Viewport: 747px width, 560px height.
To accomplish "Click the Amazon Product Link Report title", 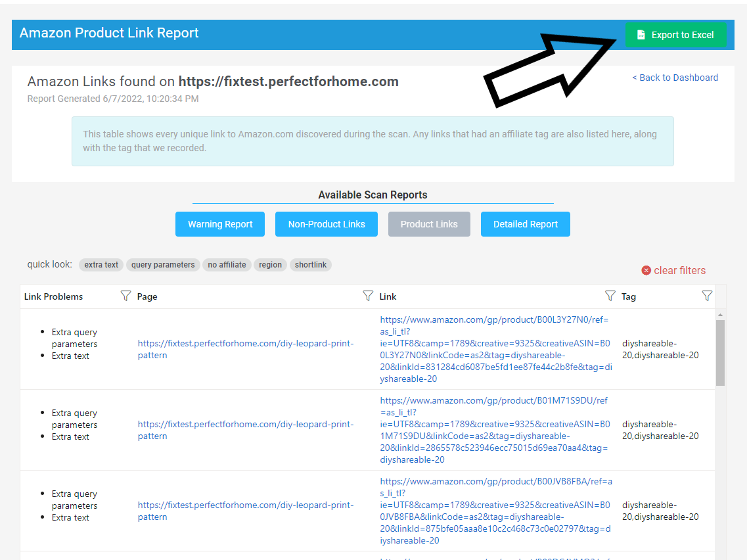I will click(109, 33).
